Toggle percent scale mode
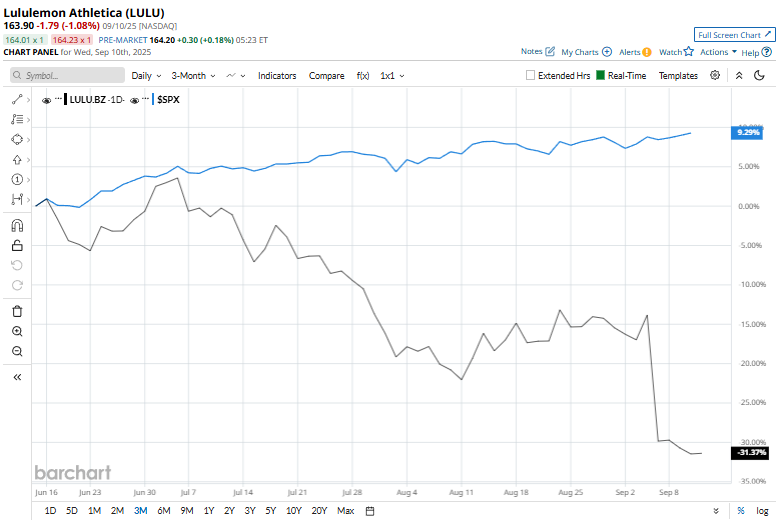The image size is (782, 528). tap(741, 511)
